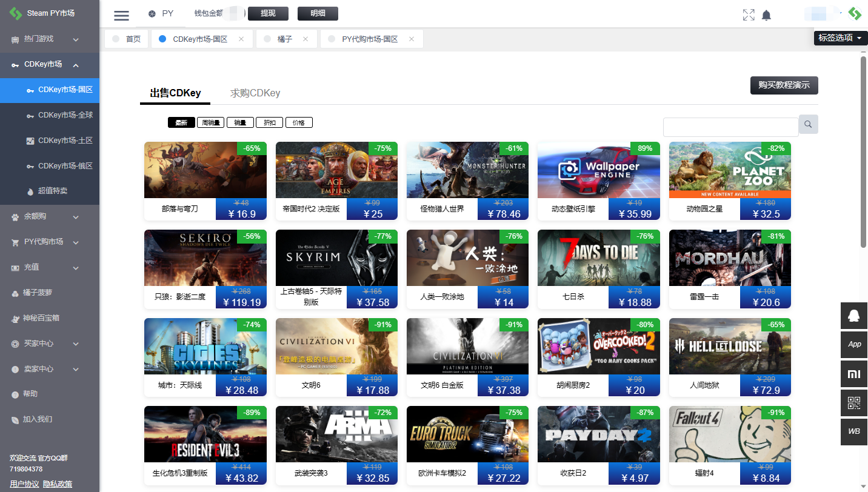Viewport: 868px width, 492px height.
Task: Click the hamburger menu icon to collapse sidebar
Action: click(x=121, y=16)
